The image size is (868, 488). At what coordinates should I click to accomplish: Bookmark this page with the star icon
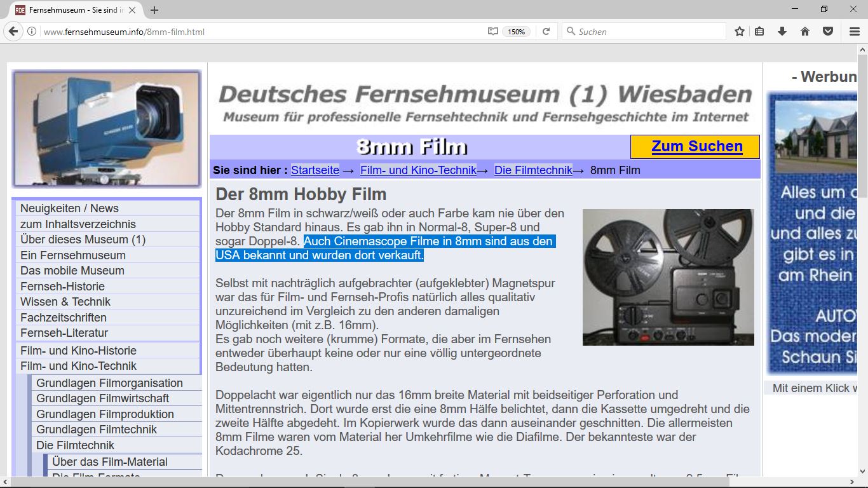(739, 31)
